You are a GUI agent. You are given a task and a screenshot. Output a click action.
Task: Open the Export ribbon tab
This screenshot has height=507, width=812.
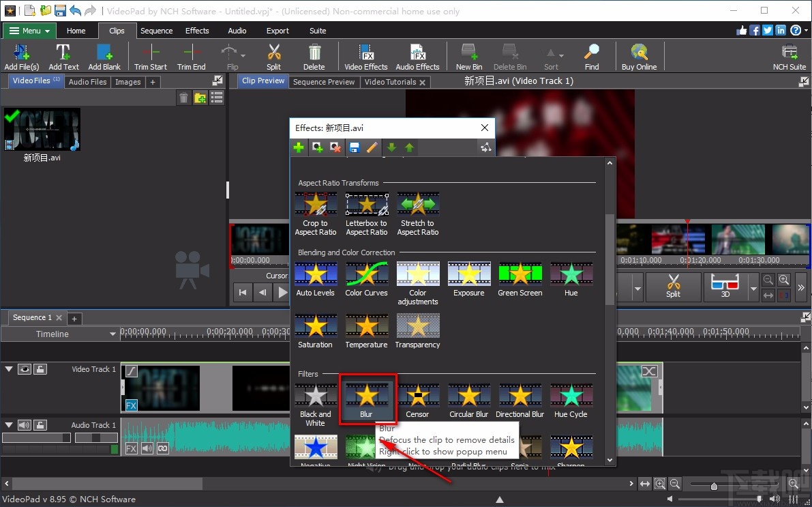[x=277, y=31]
